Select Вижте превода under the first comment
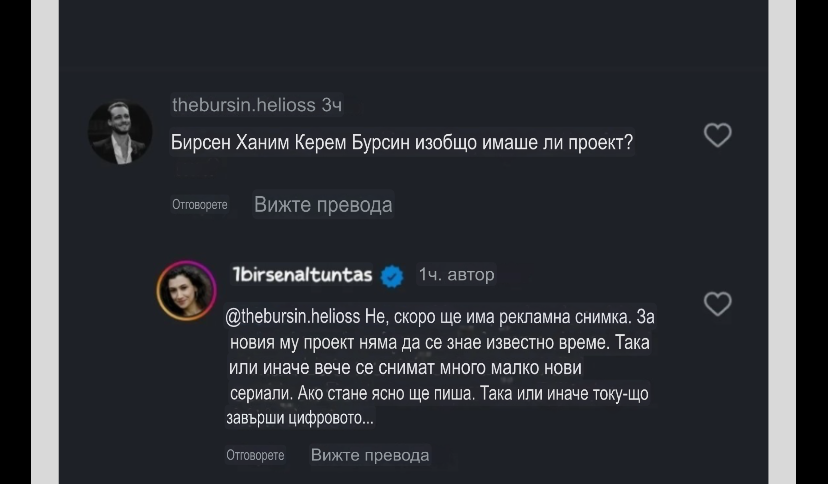This screenshot has height=484, width=828. 322,205
